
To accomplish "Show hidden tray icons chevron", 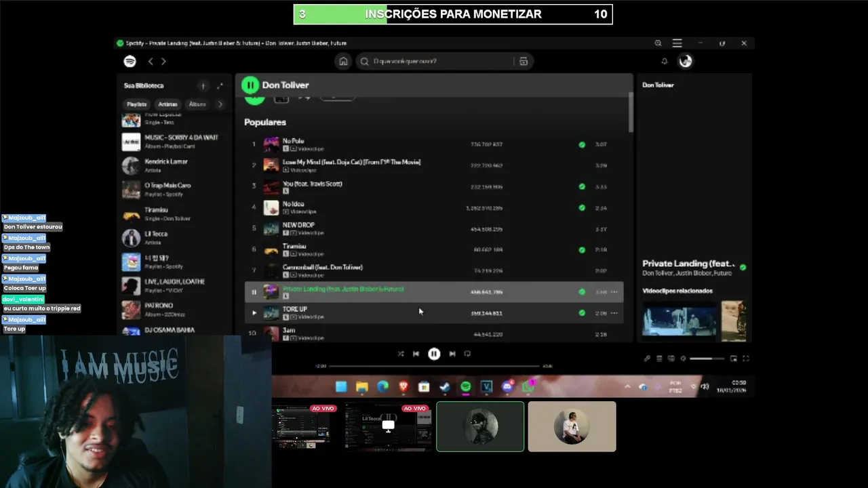I will click(x=627, y=387).
